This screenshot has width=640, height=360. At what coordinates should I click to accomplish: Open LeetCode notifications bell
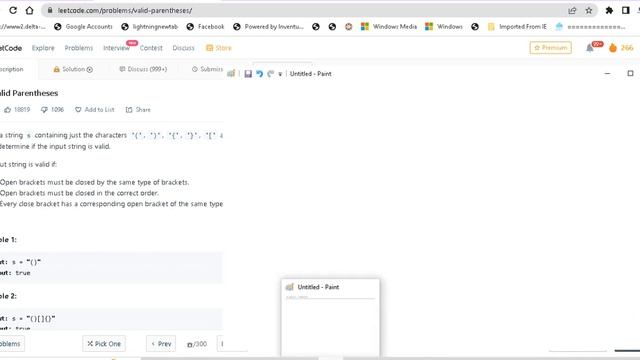(590, 48)
